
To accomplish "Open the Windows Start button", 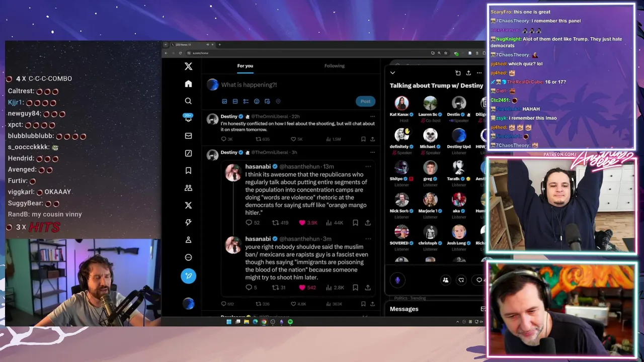I will [x=228, y=322].
